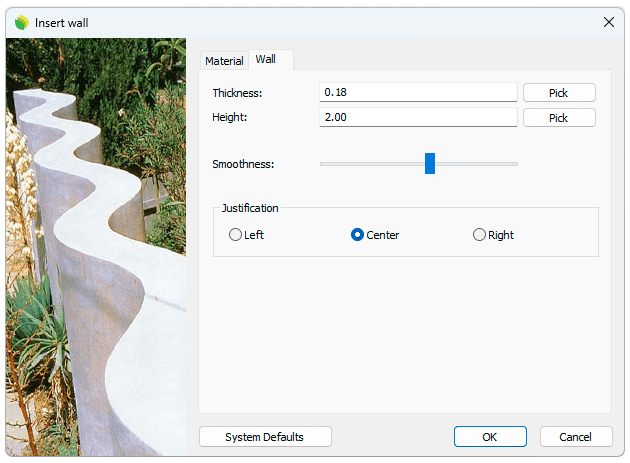Cancel the Insert wall dialog
The image size is (630, 463).
576,437
